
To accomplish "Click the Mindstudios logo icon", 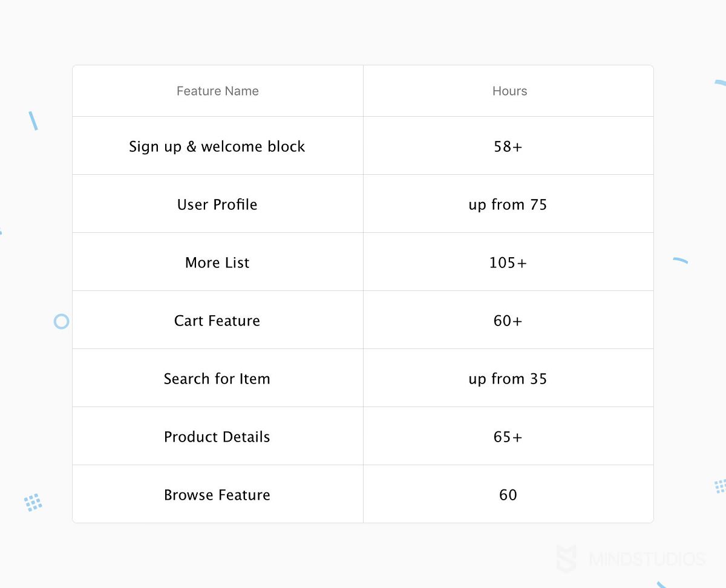I will coord(567,558).
